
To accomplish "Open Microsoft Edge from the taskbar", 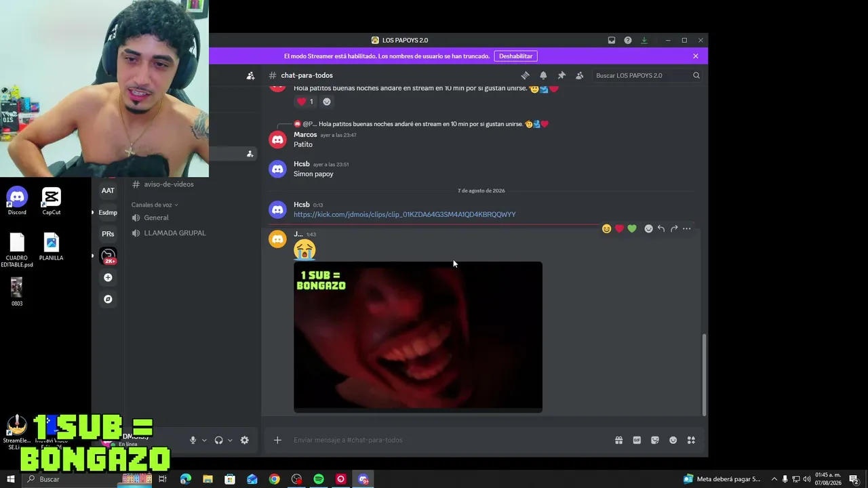I will click(185, 479).
